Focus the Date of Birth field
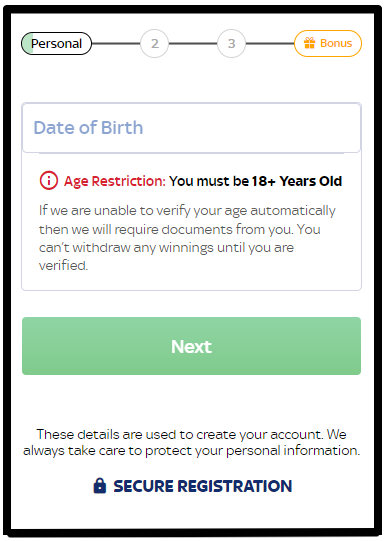The image size is (387, 541). click(191, 128)
